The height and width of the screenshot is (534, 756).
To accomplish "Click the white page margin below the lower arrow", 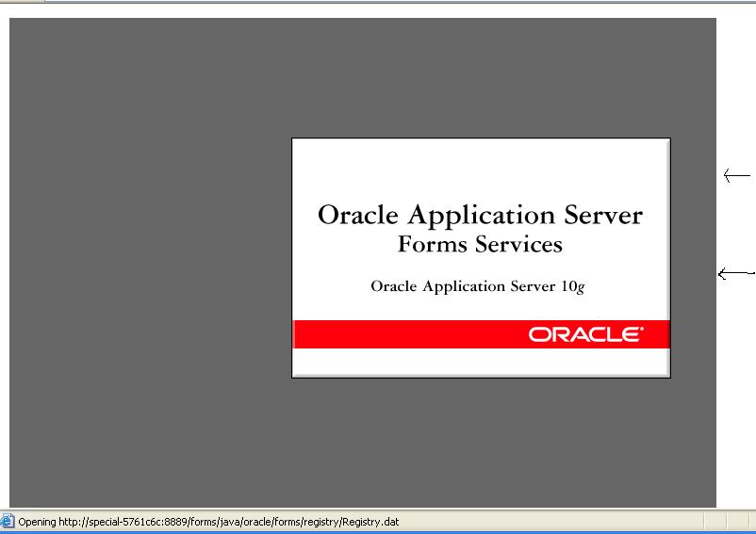I will (735, 396).
